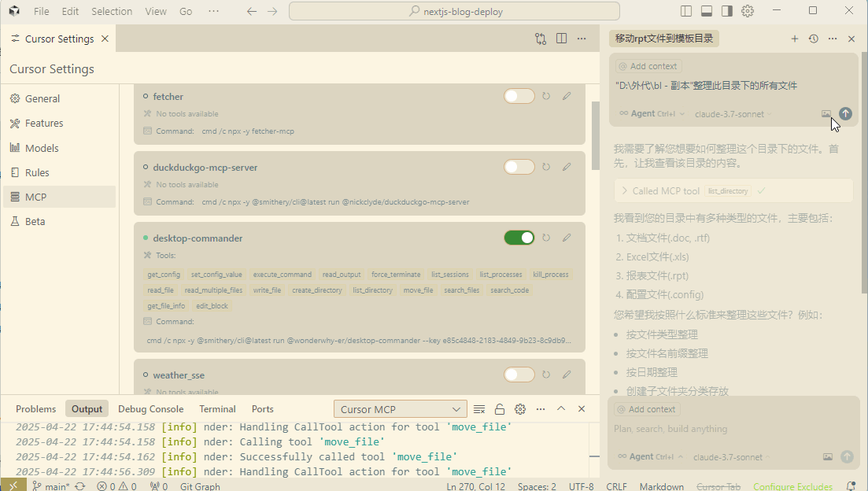
Task: Switch to Debug Console tab
Action: [x=150, y=408]
